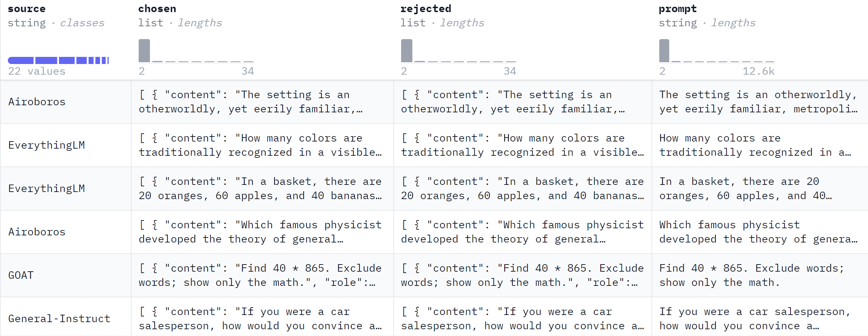
Task: Click the prompt column header
Action: pyautogui.click(x=677, y=9)
